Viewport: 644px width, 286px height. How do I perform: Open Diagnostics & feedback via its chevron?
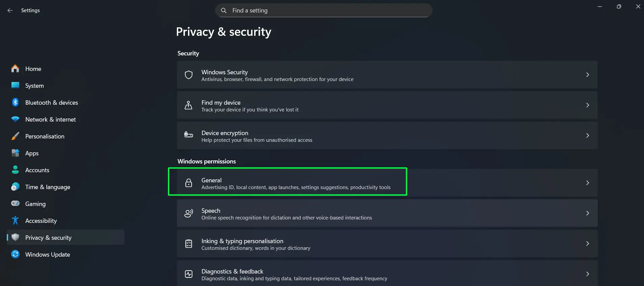(x=588, y=274)
